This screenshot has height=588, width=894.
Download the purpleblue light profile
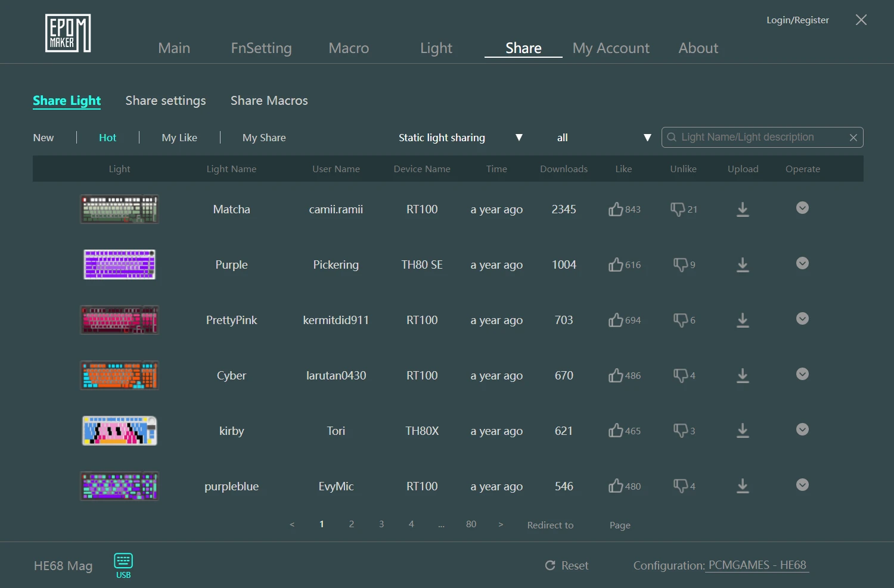click(x=743, y=486)
